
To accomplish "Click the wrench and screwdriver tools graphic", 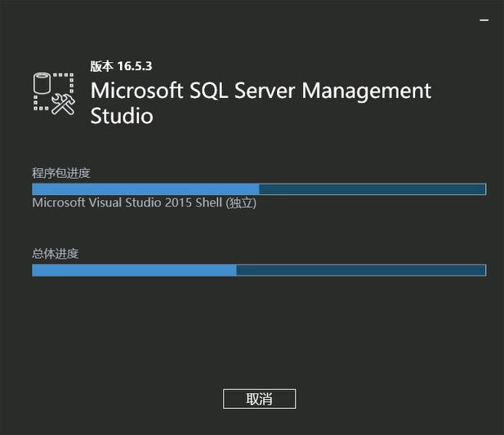I will [x=63, y=104].
